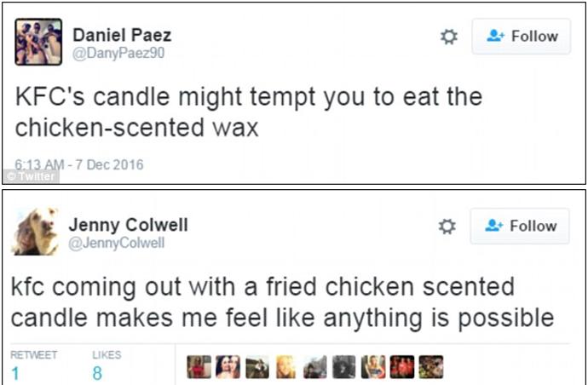Viewport: 588px width, 385px height.
Task: Open the Jenny Colwell display name link
Action: (x=128, y=225)
